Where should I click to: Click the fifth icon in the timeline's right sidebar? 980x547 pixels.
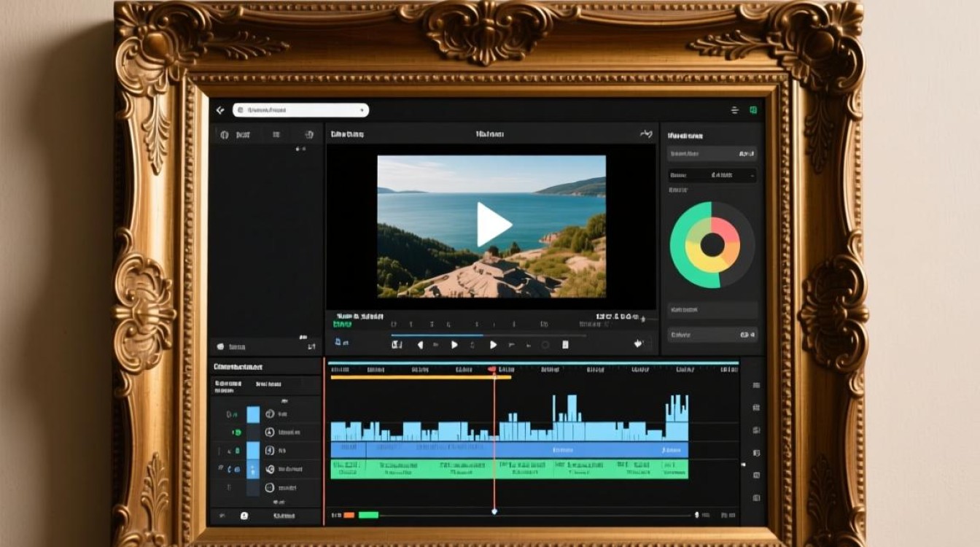coord(756,476)
